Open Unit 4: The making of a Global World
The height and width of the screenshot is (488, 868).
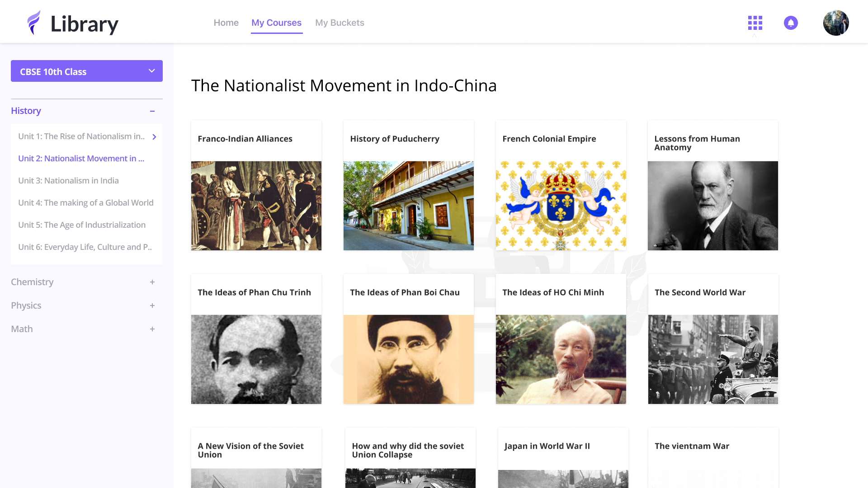click(86, 203)
